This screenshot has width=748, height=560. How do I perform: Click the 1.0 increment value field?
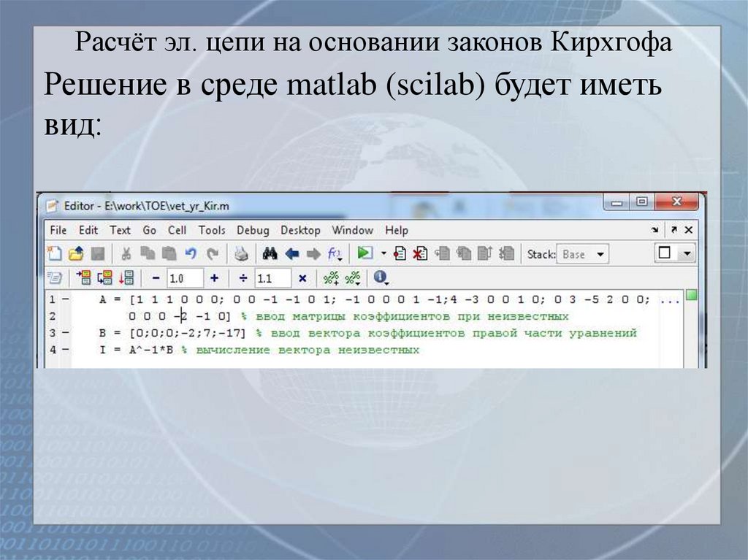point(185,277)
